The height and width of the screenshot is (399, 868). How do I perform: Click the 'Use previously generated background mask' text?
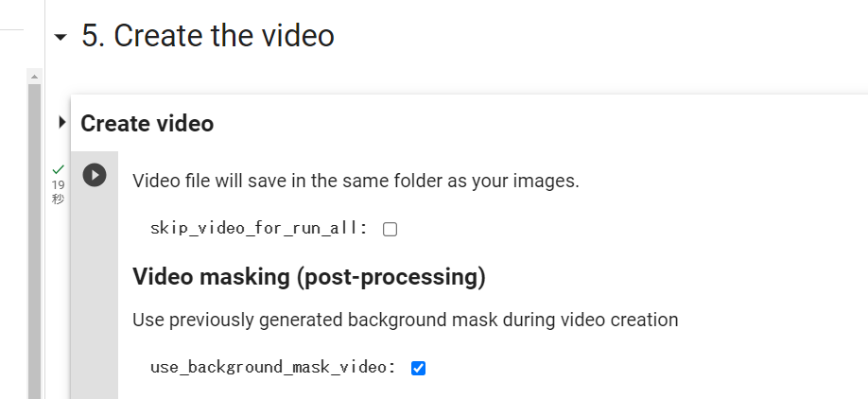click(x=406, y=320)
